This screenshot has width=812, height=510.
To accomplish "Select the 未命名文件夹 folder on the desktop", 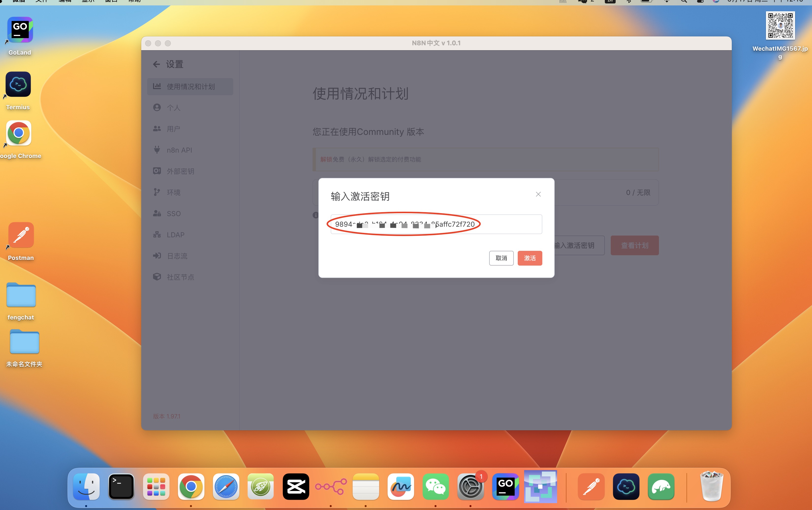I will 25,341.
